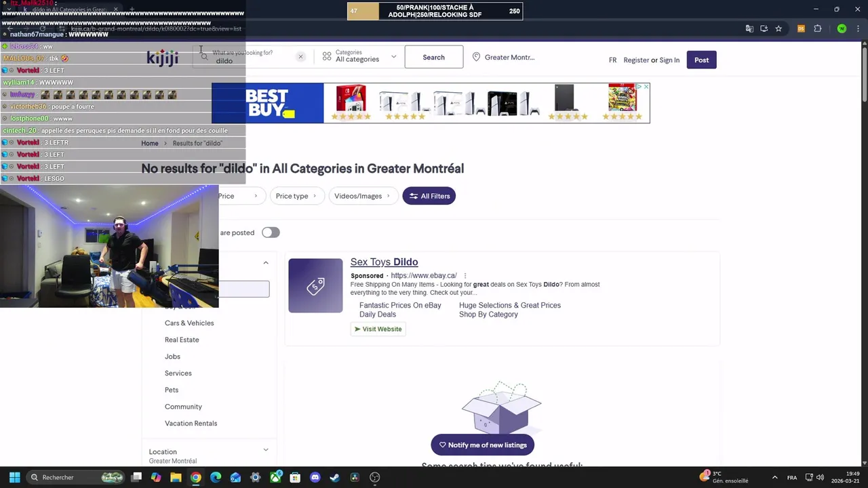Collapse the category list chevron
Screen dimensions: 868x488
pos(266,263)
